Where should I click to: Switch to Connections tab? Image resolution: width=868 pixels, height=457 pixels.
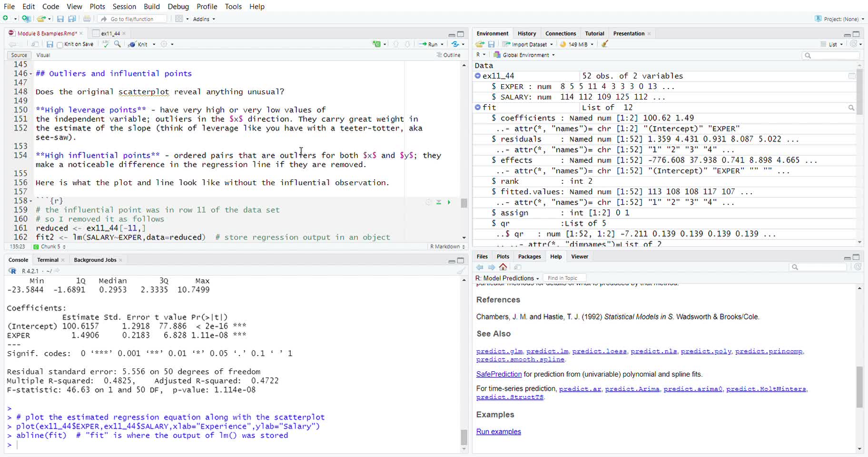pos(561,33)
